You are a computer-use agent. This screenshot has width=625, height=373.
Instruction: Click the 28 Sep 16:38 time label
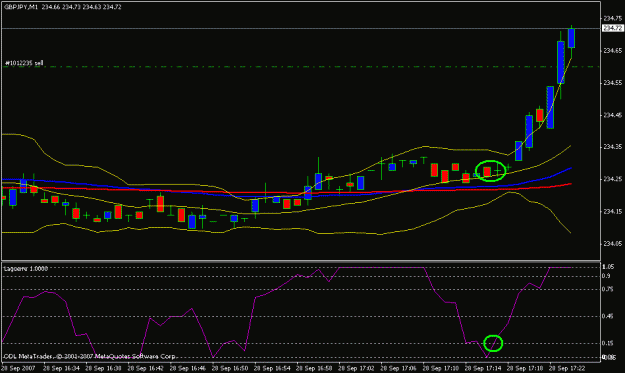point(103,368)
